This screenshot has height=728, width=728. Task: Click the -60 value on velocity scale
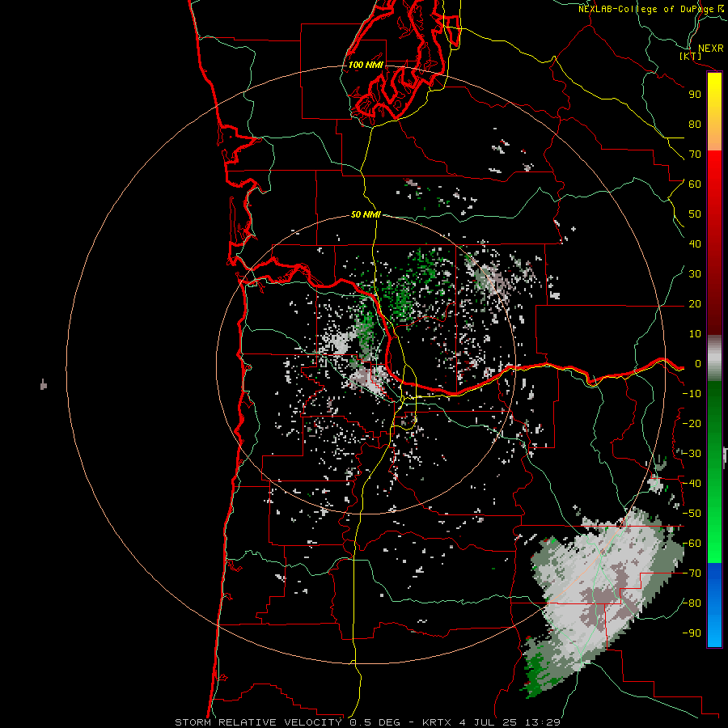pos(692,544)
